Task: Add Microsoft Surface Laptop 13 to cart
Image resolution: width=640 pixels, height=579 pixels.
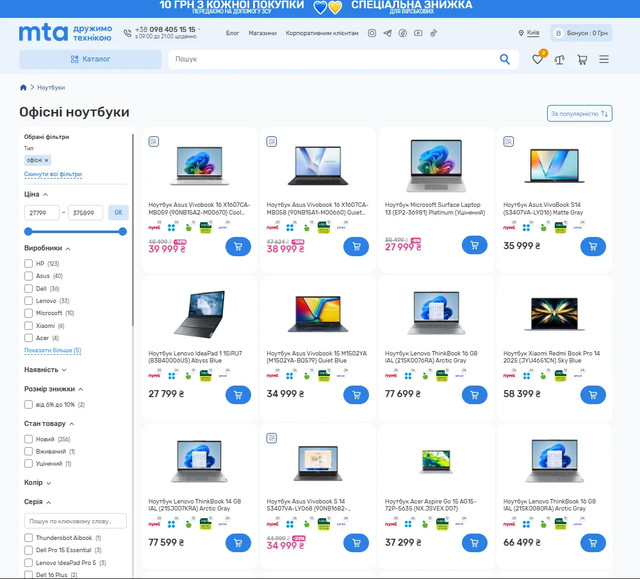Action: 474,245
